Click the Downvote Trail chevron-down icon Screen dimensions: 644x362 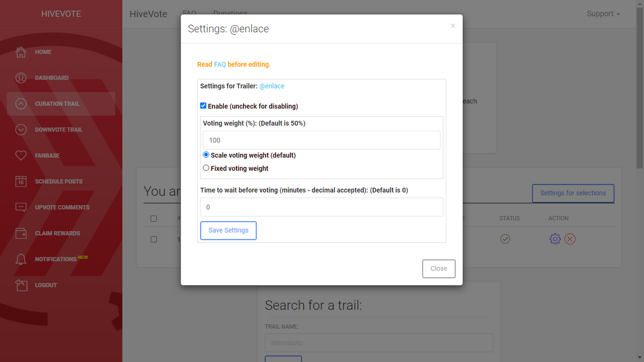[x=21, y=130]
